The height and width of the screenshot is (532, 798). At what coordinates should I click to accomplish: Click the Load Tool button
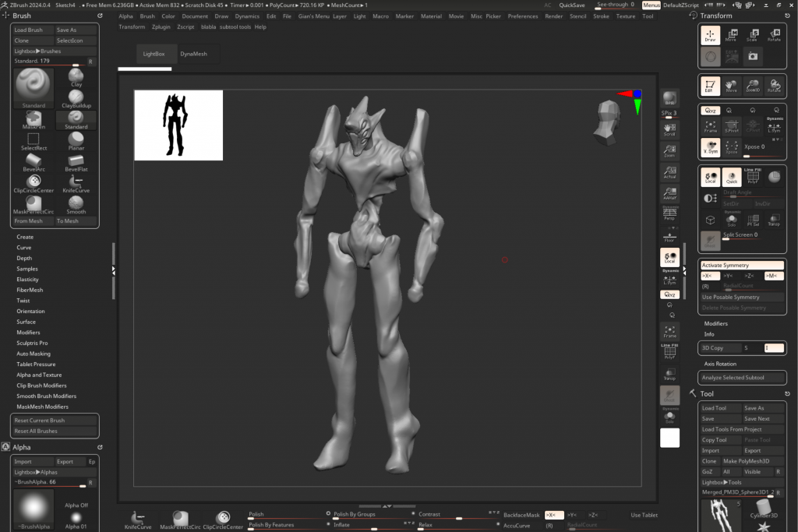point(720,408)
